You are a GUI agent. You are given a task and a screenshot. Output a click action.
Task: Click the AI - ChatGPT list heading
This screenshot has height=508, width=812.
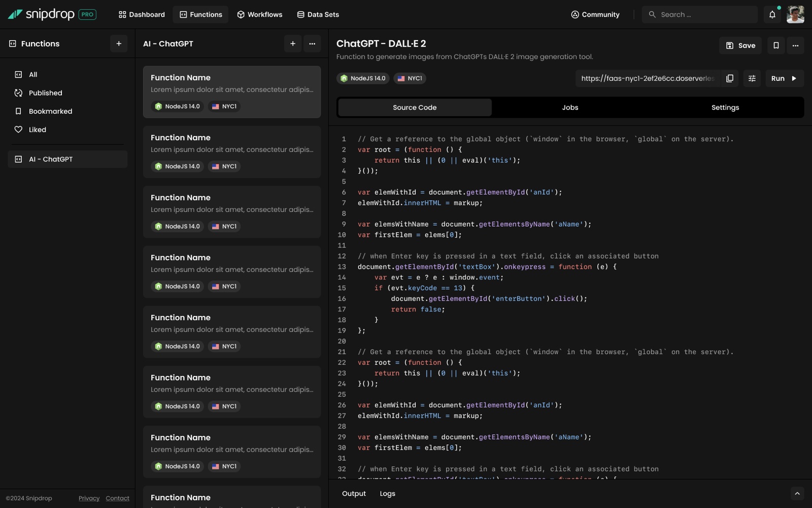[168, 44]
